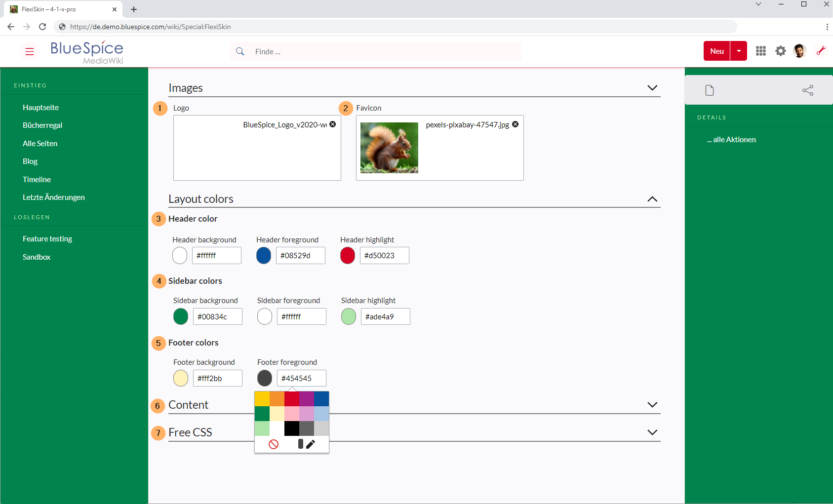Open the global settings gear
Viewport: 833px width, 504px height.
point(781,51)
